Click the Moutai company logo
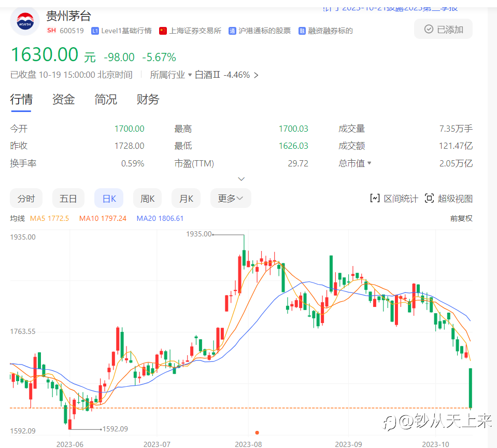The height and width of the screenshot is (448, 497). click(x=25, y=21)
